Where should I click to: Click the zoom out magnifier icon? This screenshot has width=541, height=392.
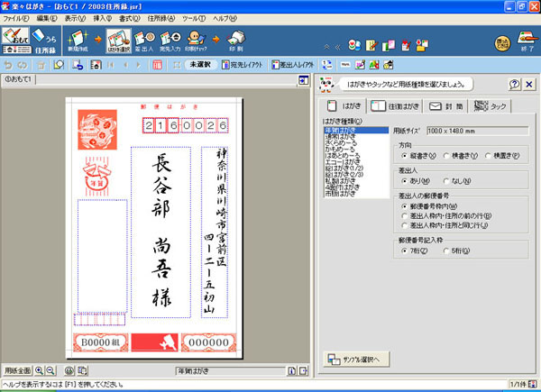pos(51,370)
